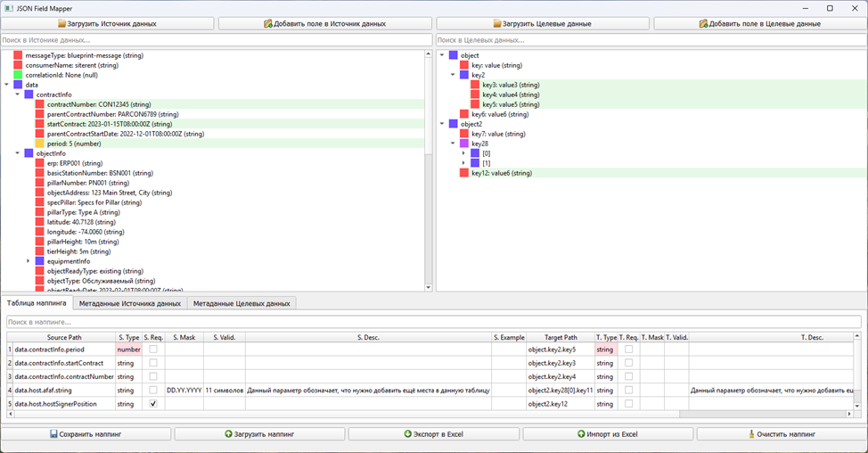Toggle S. Req. checkbox for data.contractInfo.startContract
Viewport: 868px width, 453px height.
coord(153,363)
